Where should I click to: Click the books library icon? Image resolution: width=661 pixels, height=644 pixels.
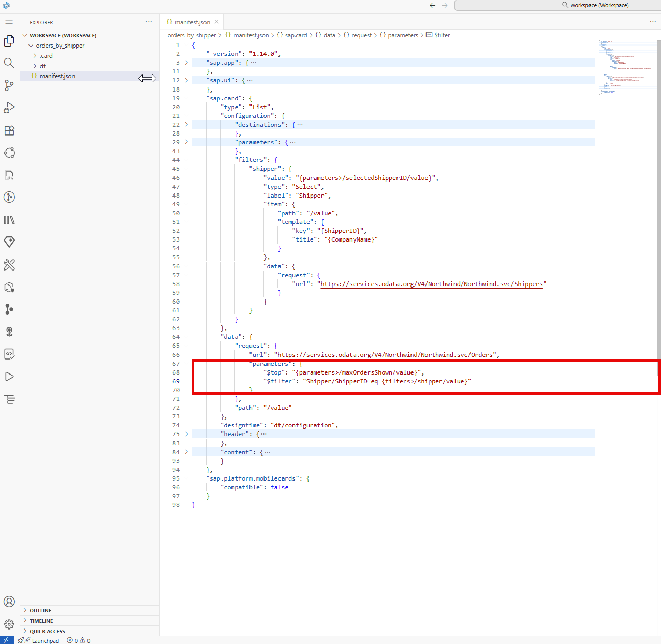pyautogui.click(x=9, y=220)
